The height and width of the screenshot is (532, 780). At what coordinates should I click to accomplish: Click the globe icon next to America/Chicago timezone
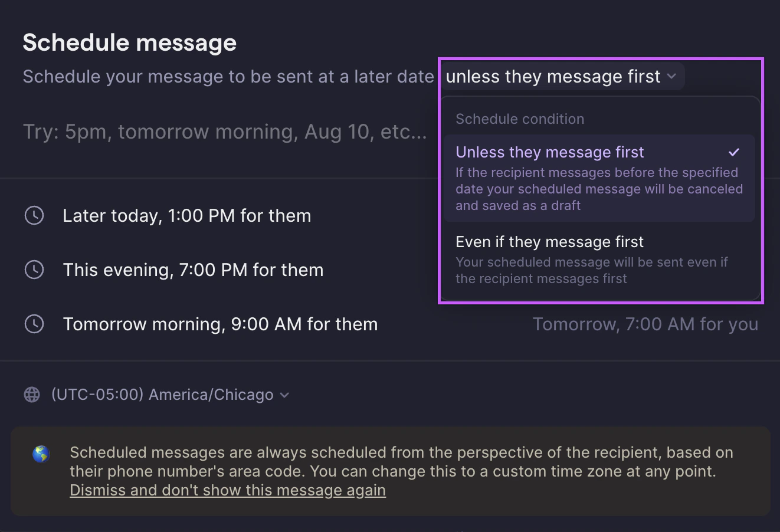[x=31, y=394]
